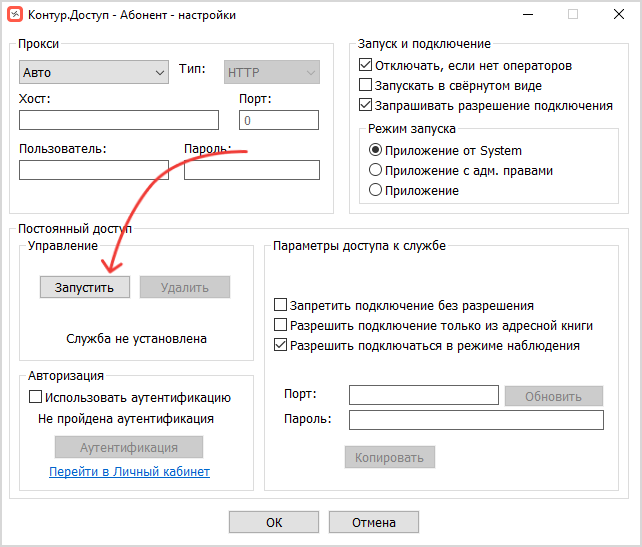642x547 pixels.
Task: Click the Служба не установлена status text
Action: [x=136, y=339]
